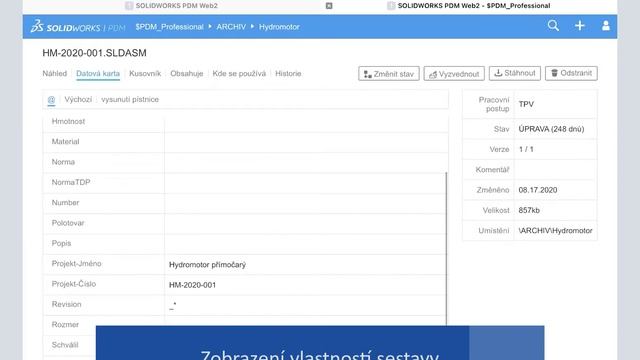Click the Polotovar value field
640x360 pixels.
click(x=305, y=223)
